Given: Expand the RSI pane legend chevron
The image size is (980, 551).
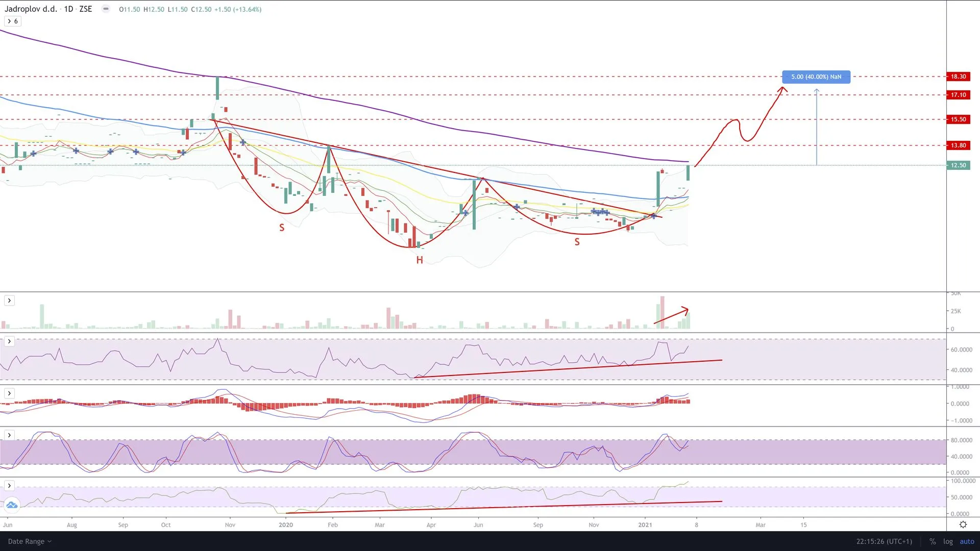Looking at the screenshot, I should [x=9, y=341].
